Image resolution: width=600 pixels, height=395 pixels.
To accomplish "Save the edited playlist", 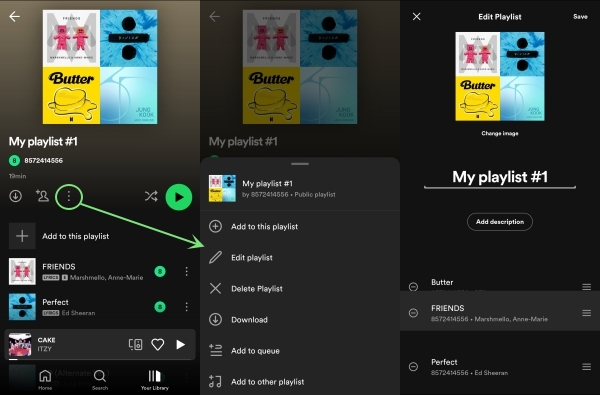I will [x=580, y=16].
